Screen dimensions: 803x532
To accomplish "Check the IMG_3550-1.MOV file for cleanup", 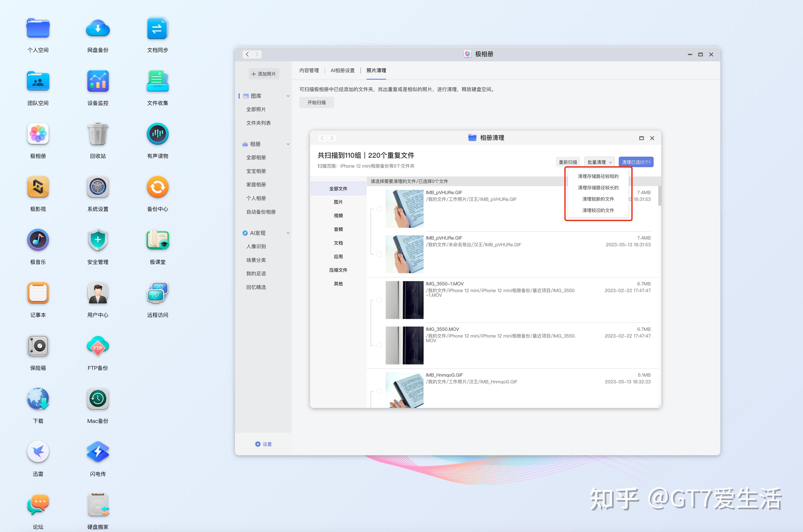I will tap(379, 300).
